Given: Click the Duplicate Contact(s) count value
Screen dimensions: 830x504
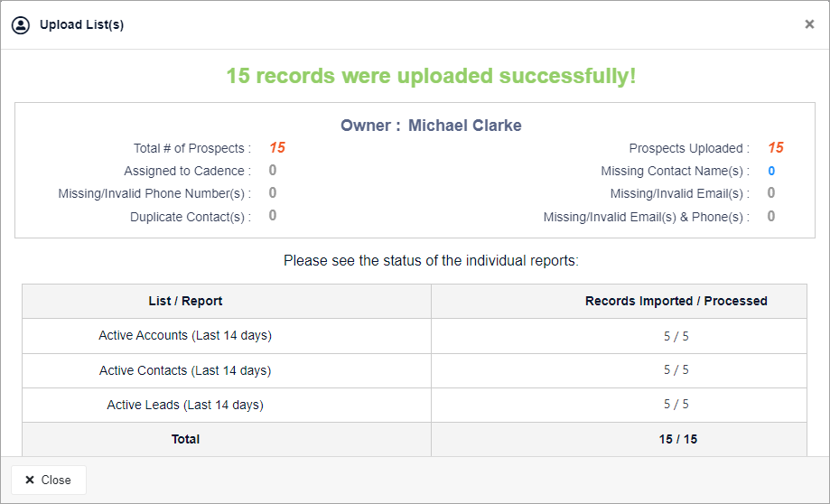Looking at the screenshot, I should pyautogui.click(x=272, y=216).
